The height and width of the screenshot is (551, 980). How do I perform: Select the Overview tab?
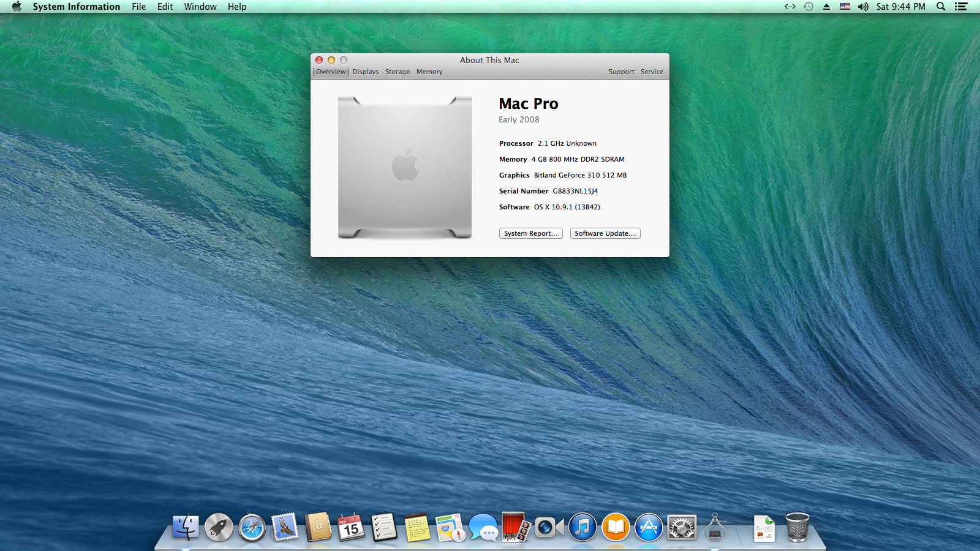click(331, 72)
